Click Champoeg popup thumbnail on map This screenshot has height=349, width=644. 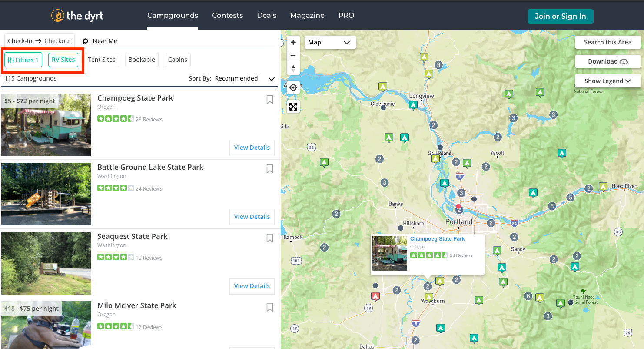pyautogui.click(x=390, y=253)
